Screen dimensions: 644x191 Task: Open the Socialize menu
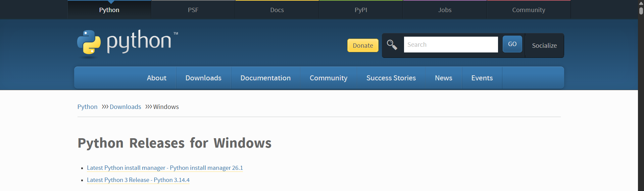544,45
